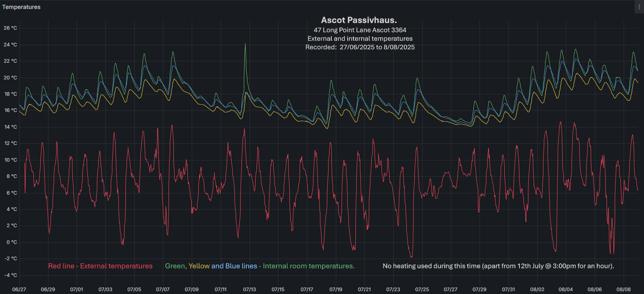
Task: Click the 07/19 date on the x-axis
Action: click(x=336, y=289)
